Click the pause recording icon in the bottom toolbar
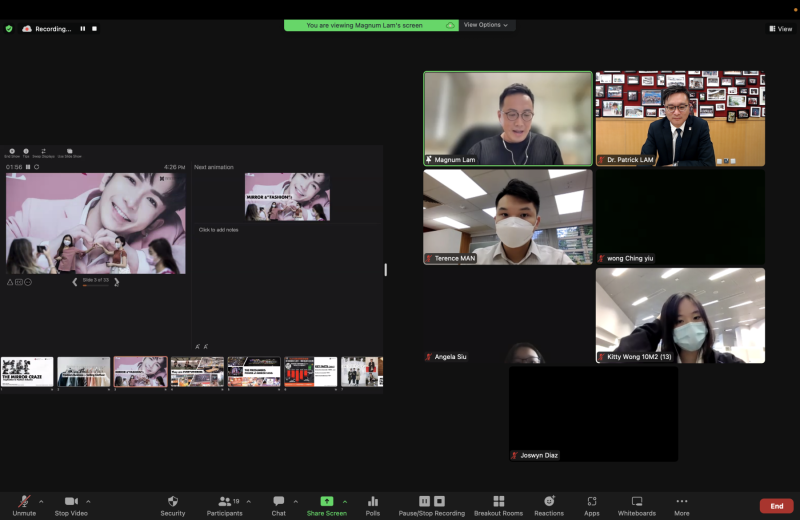Screen dimensions: 800x520 pyautogui.click(x=424, y=501)
